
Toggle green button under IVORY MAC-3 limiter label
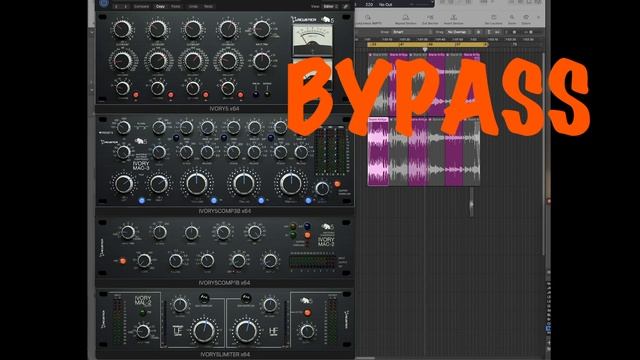[x=142, y=313]
